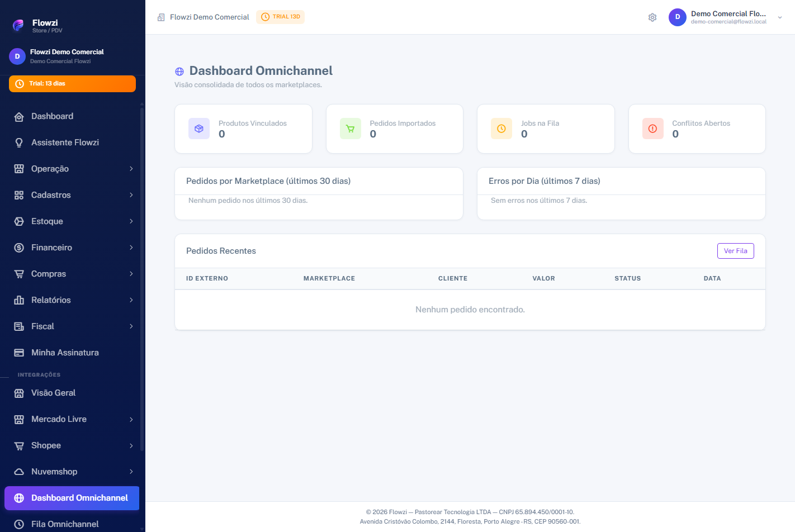Click 'Sem erros nos últimos 7 dias.' text

(x=539, y=201)
